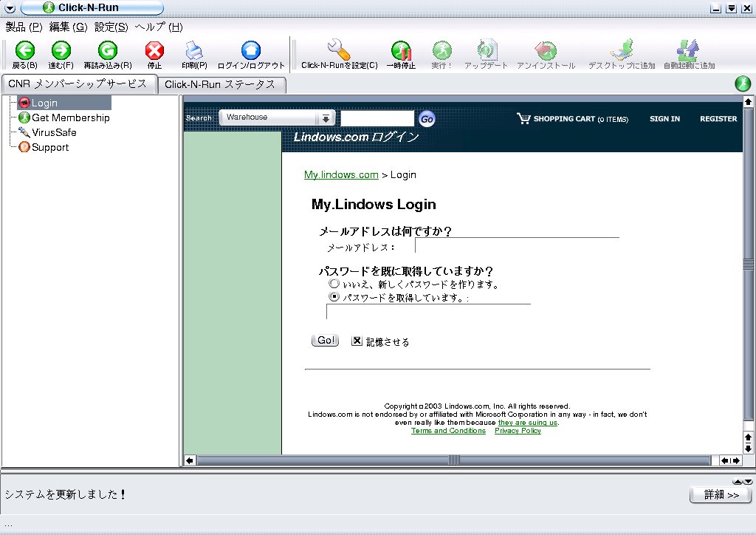Switch to Click-N-Run ステータス tab
The height and width of the screenshot is (535, 756).
[221, 84]
